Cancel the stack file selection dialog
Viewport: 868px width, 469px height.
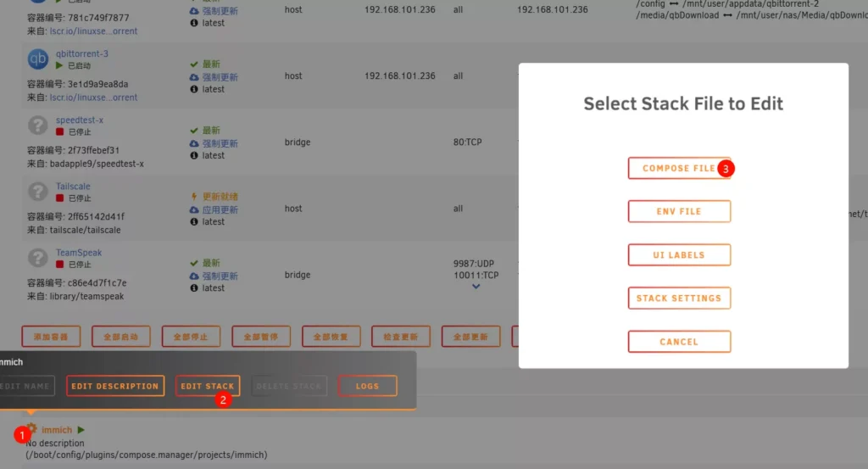click(678, 342)
